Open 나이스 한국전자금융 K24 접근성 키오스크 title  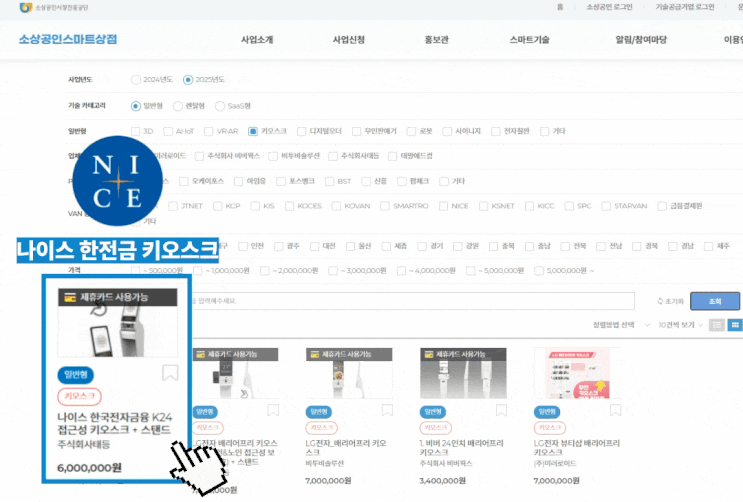[114, 423]
